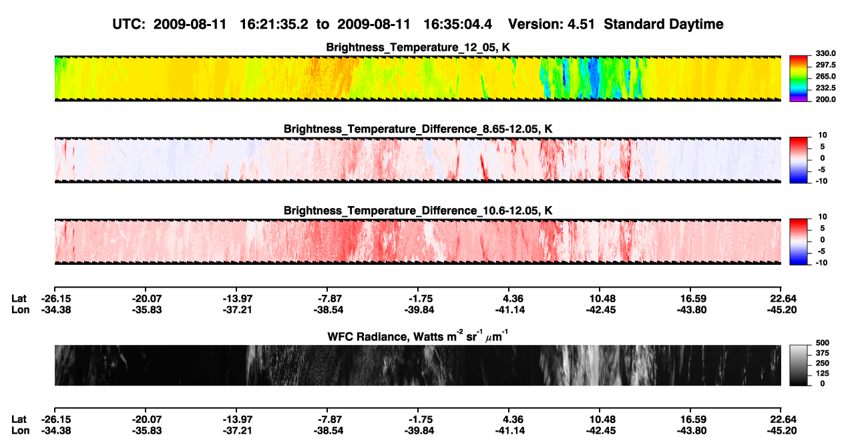Click longitude "-39.84" on the upper axis
This screenshot has height=445, width=868.
(418, 310)
